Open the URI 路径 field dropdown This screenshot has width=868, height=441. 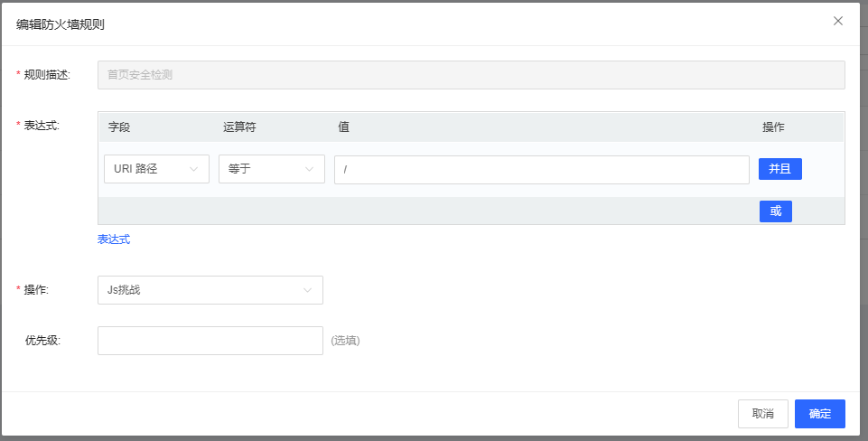click(156, 169)
